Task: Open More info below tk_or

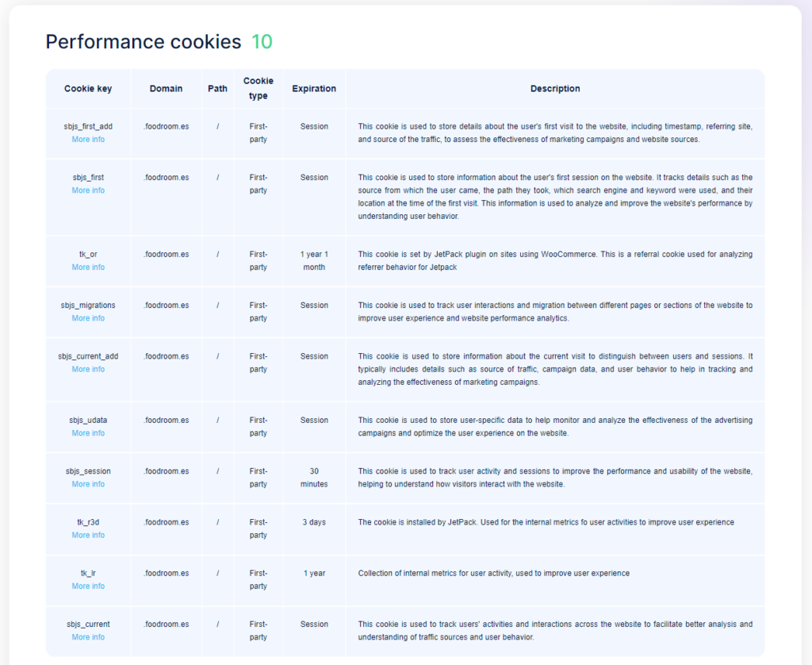Action: click(x=88, y=267)
